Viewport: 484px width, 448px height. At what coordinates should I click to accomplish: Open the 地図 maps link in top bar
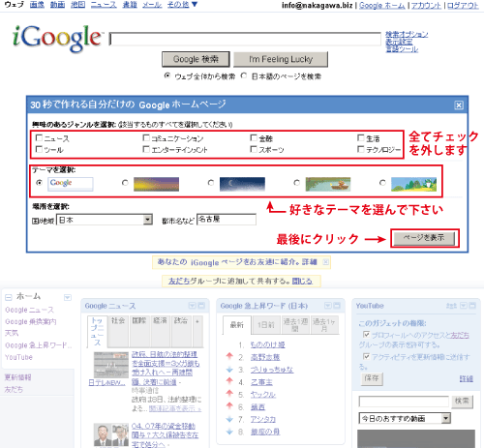(77, 5)
